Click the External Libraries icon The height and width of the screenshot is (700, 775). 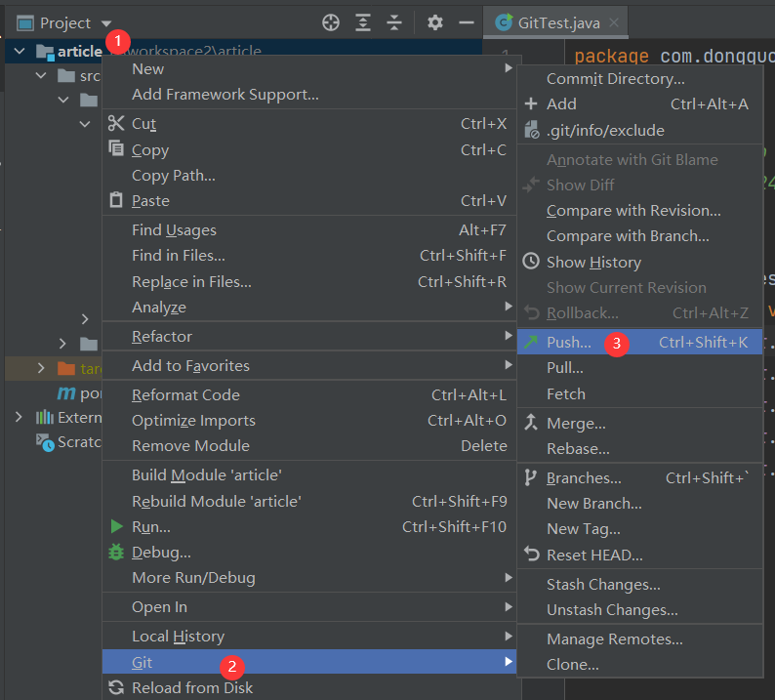[x=45, y=417]
